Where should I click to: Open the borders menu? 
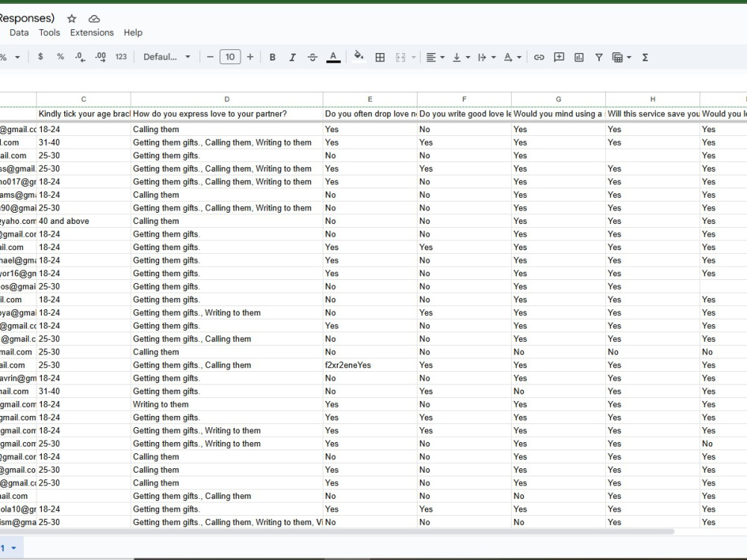coord(380,57)
